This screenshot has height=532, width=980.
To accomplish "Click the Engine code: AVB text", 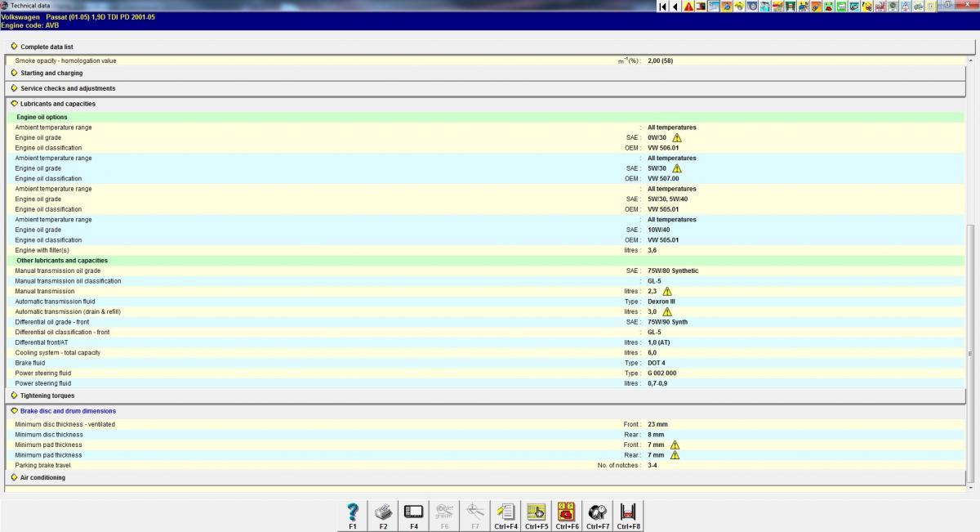I will pyautogui.click(x=30, y=25).
